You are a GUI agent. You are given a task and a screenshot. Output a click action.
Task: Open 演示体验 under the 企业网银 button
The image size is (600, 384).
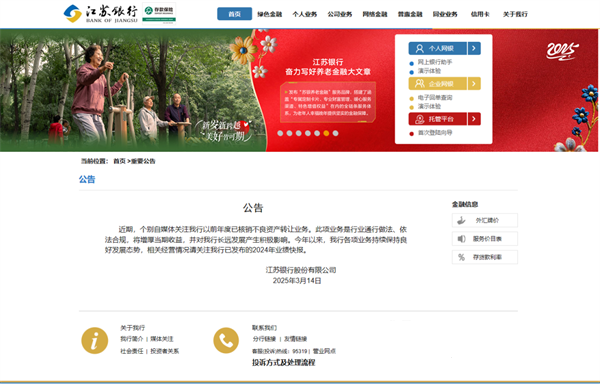click(x=429, y=106)
